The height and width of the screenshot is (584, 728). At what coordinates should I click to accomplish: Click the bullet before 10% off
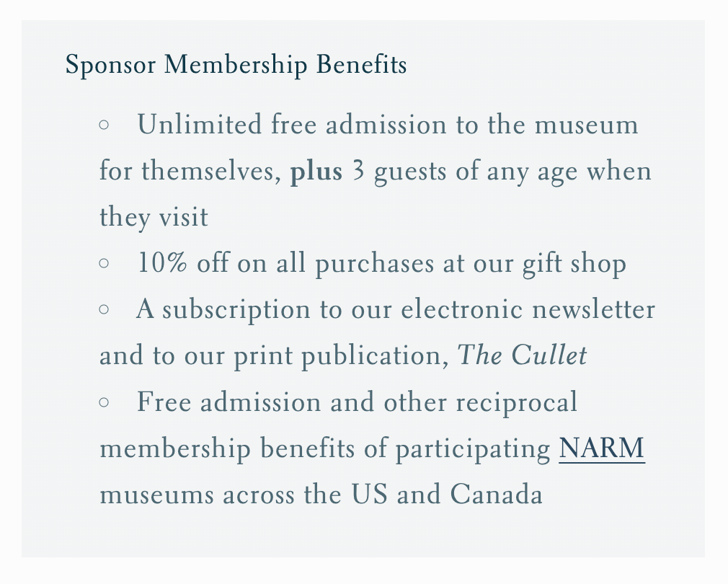click(x=104, y=265)
